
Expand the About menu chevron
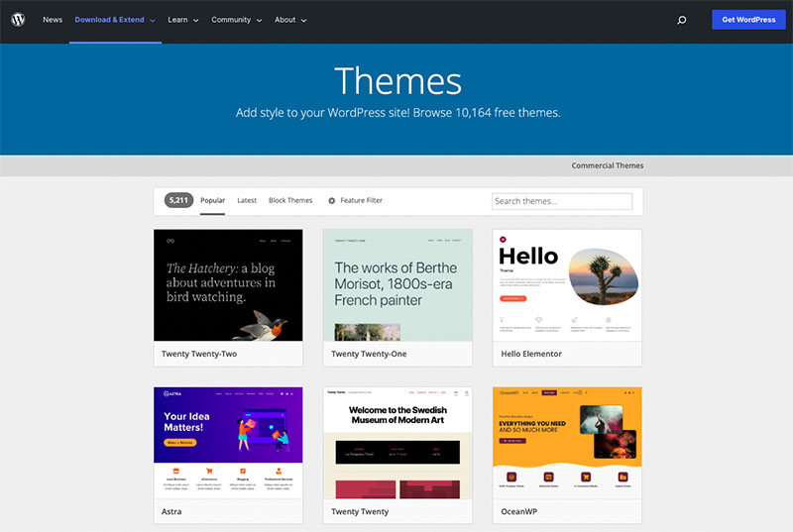point(303,21)
